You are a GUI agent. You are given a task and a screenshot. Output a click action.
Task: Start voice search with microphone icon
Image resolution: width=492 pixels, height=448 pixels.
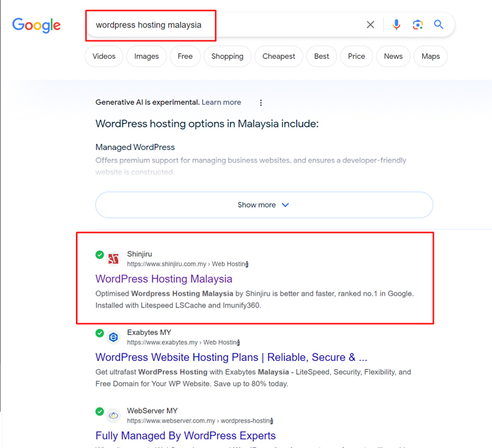396,25
